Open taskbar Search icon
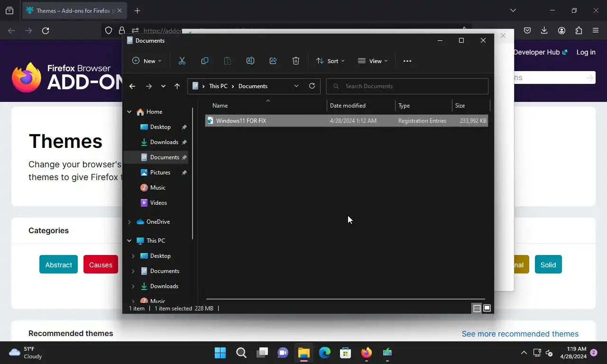The image size is (607, 364). tap(241, 353)
